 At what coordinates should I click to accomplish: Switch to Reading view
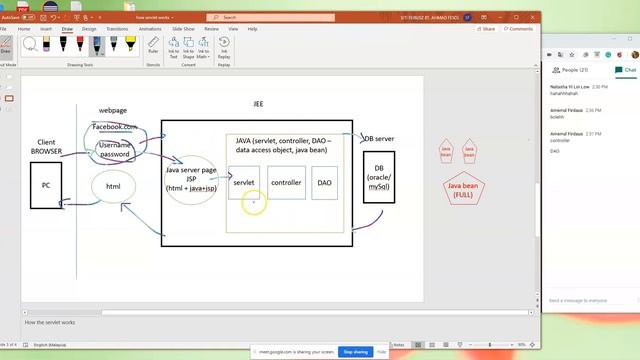point(446,345)
